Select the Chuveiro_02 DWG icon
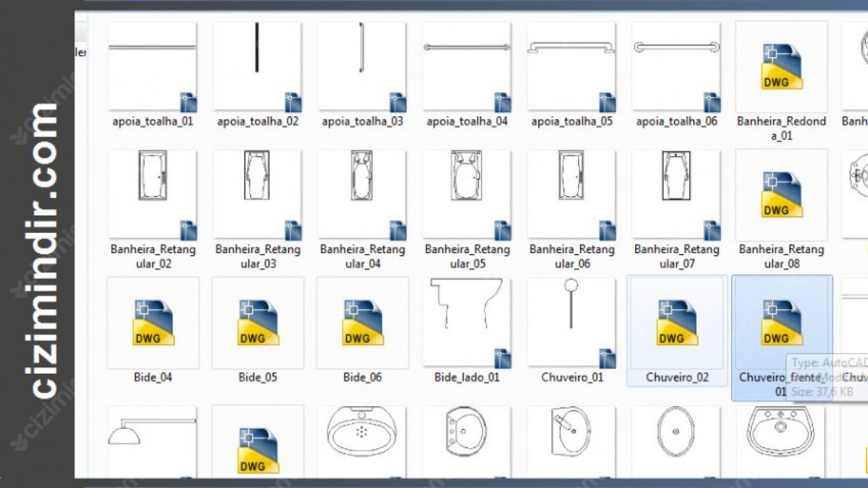This screenshot has height=488, width=868. [677, 323]
